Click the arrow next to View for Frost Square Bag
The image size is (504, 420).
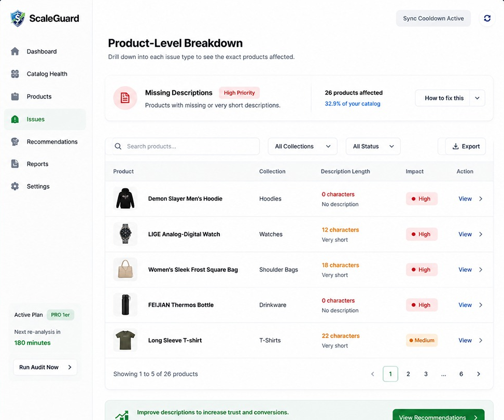pyautogui.click(x=481, y=270)
